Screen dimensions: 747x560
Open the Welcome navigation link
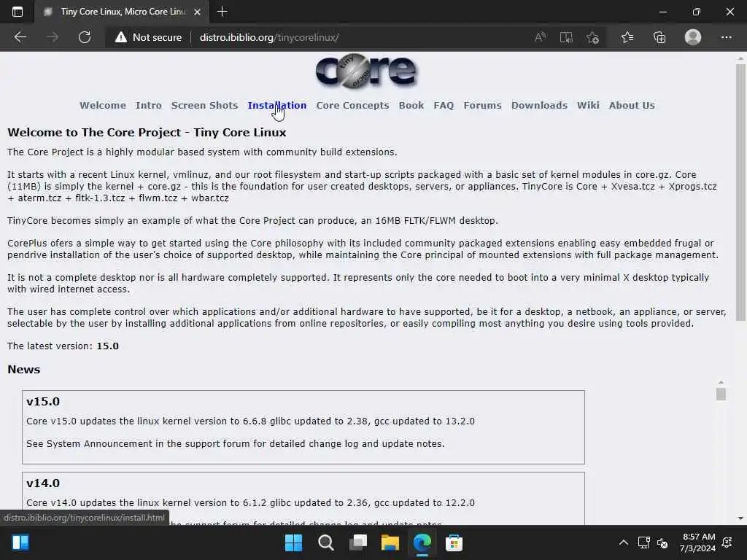(103, 105)
